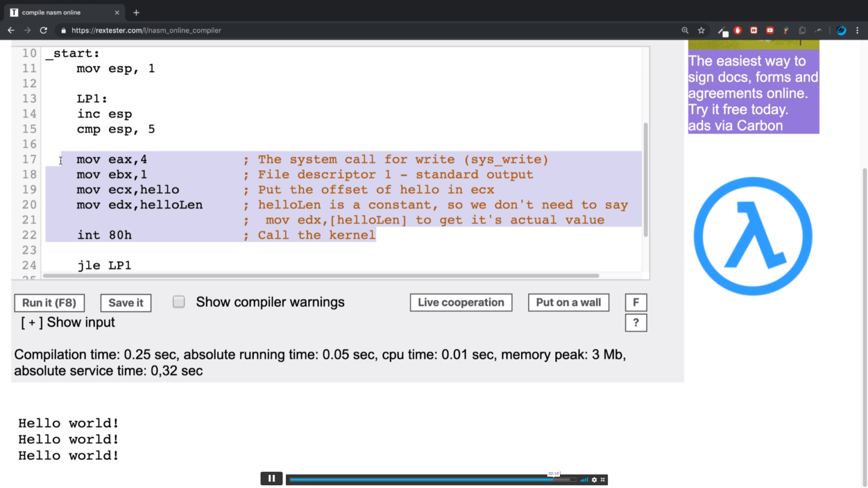The width and height of the screenshot is (868, 488).
Task: Click the colorful hand extension icon
Action: pyautogui.click(x=785, y=30)
